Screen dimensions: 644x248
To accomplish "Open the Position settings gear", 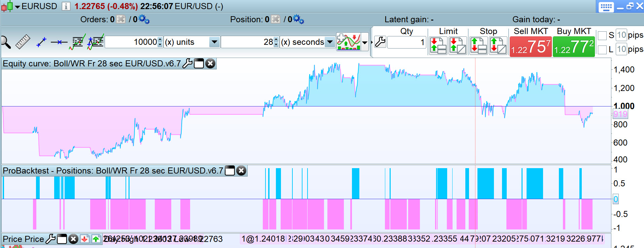I will (298, 19).
